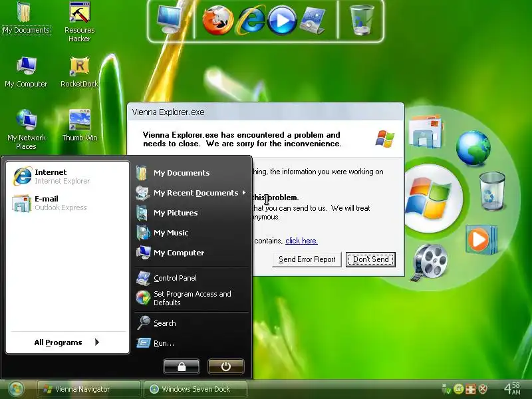Viewport: 532px width, 399px height.
Task: Open My Music in Start menu
Action: tap(192, 233)
